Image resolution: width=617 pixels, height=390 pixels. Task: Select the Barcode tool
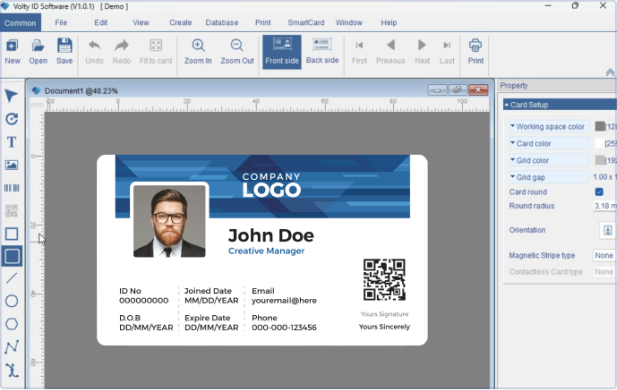click(x=11, y=188)
